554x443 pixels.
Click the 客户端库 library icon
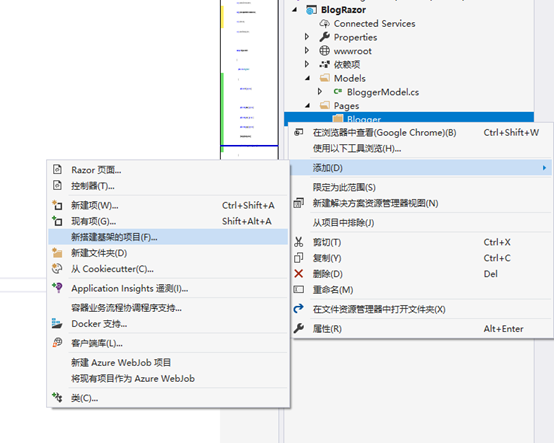(x=57, y=343)
